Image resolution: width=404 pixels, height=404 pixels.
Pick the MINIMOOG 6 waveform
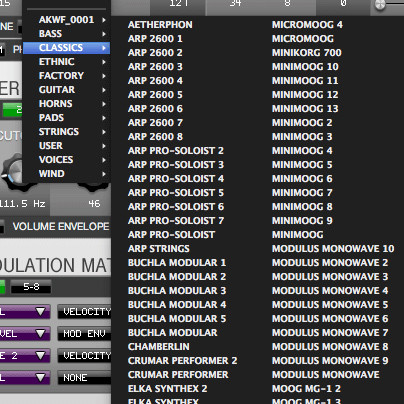point(302,179)
